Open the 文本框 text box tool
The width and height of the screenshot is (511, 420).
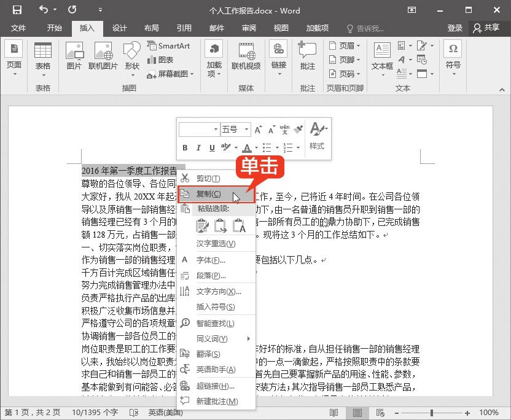tap(382, 55)
